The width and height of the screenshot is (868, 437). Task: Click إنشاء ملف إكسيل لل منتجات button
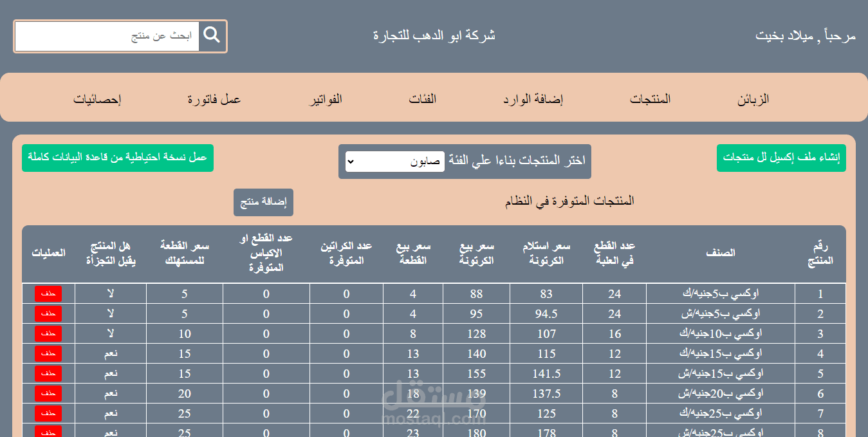(x=781, y=157)
